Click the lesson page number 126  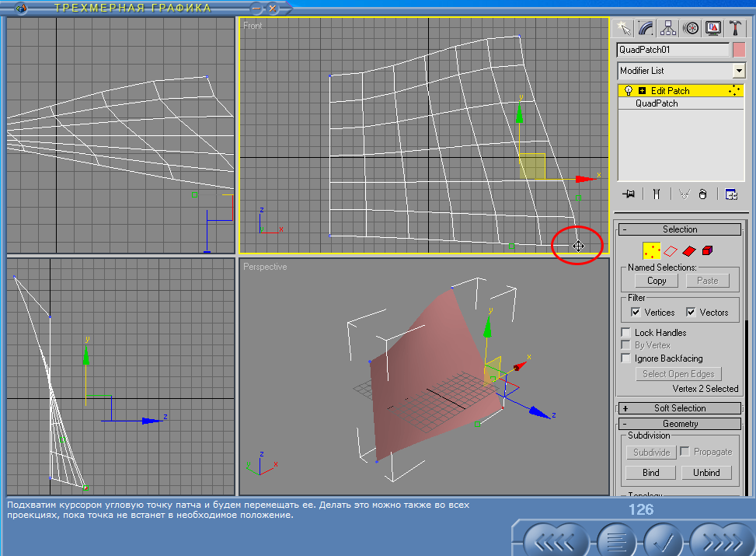coord(641,509)
